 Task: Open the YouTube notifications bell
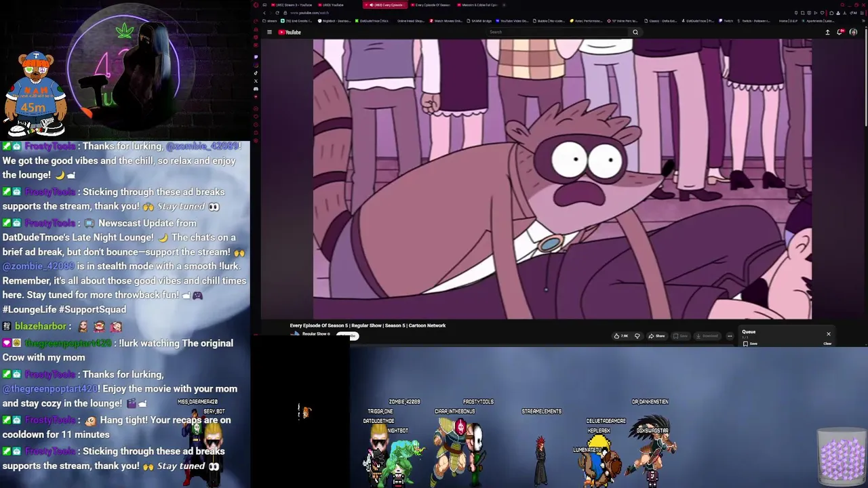840,32
